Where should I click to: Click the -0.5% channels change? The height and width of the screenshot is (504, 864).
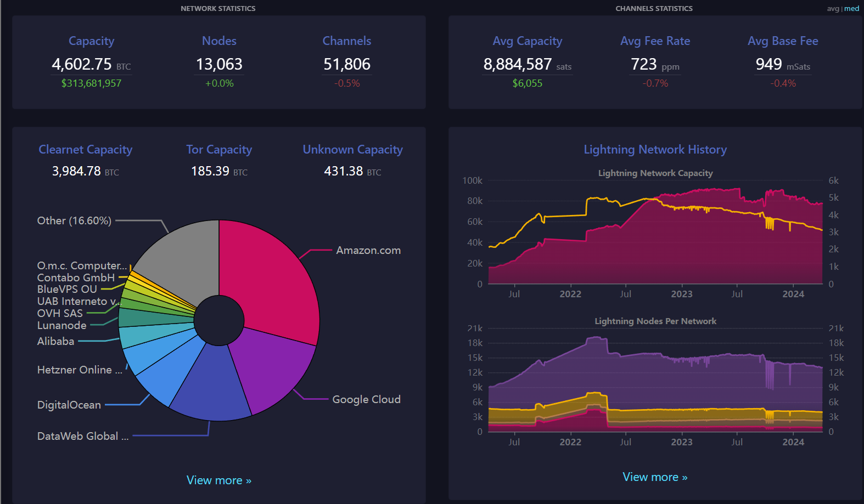[347, 83]
